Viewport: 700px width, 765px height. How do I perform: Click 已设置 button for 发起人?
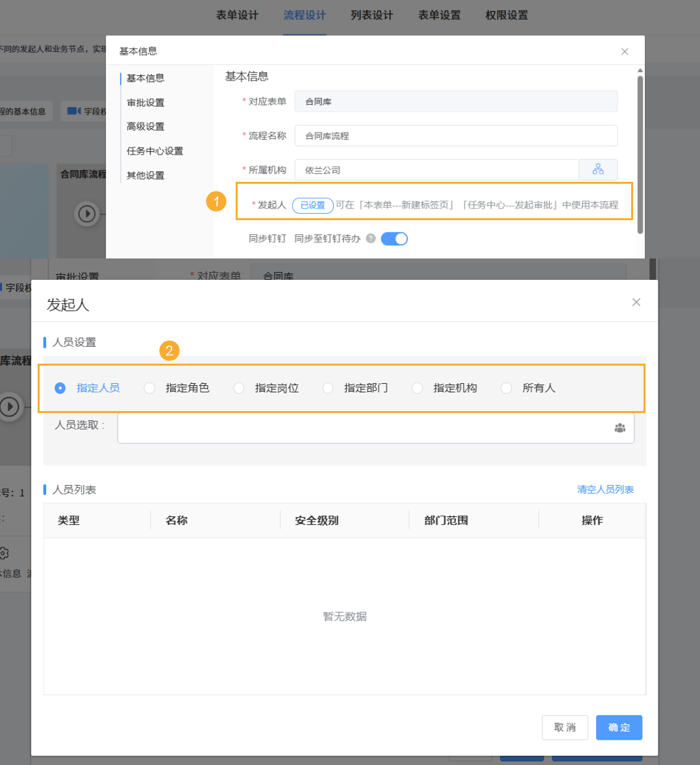point(313,205)
